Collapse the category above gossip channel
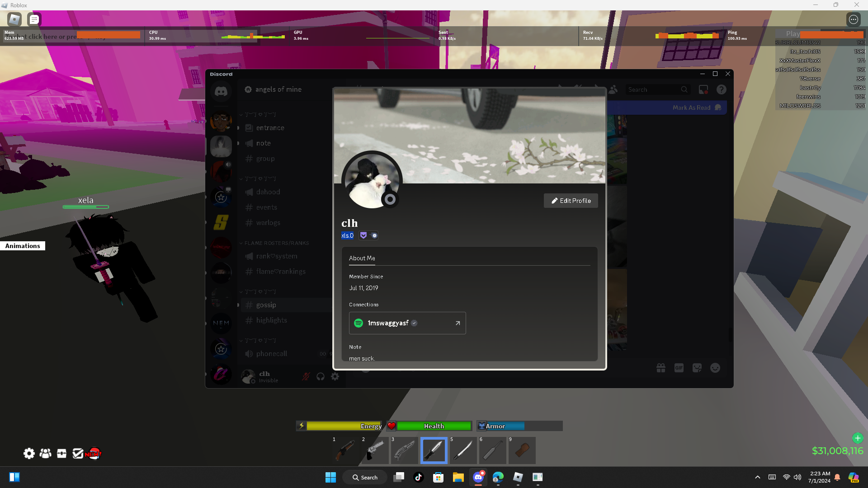 point(257,291)
